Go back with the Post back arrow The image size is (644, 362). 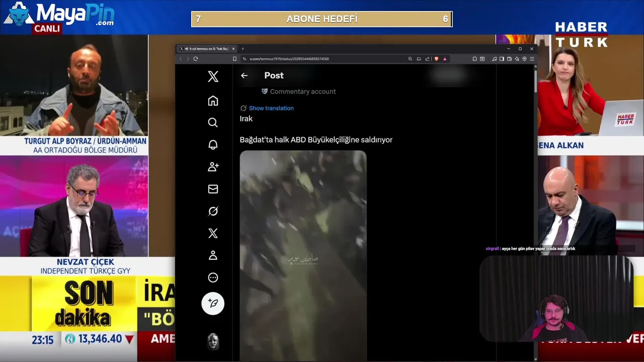click(x=244, y=75)
